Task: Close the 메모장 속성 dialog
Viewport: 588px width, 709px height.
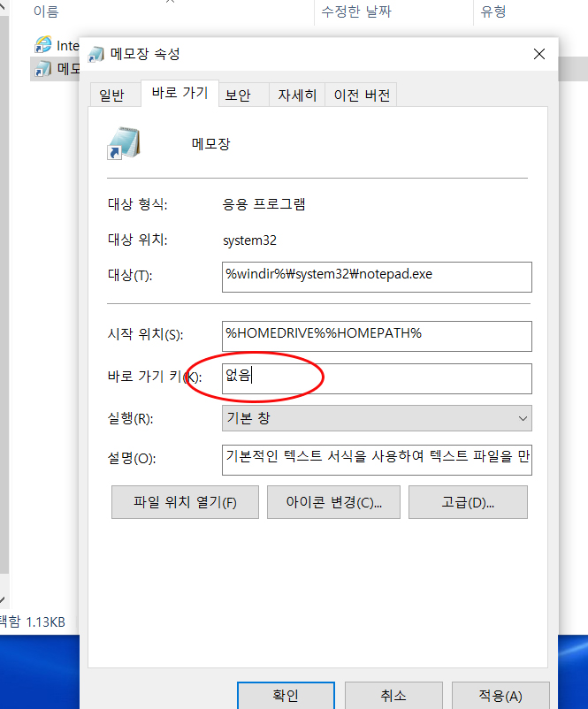Action: (x=538, y=54)
